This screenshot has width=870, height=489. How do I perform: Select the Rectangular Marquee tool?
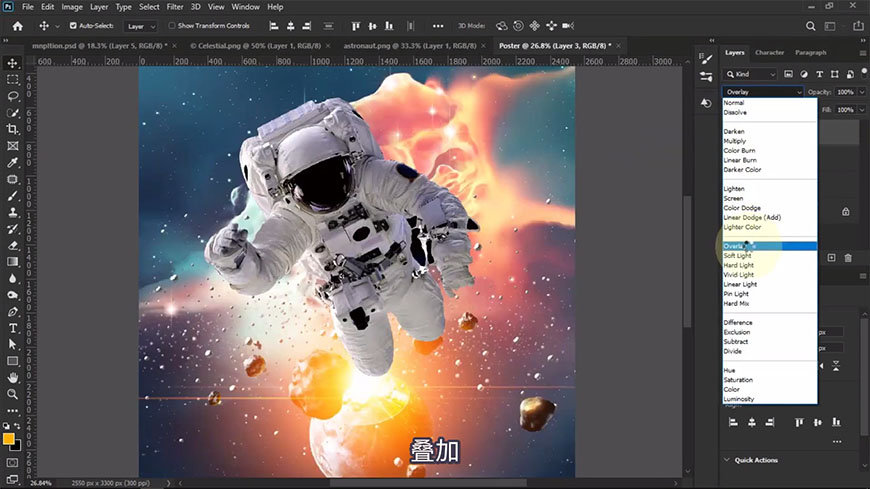[12, 80]
